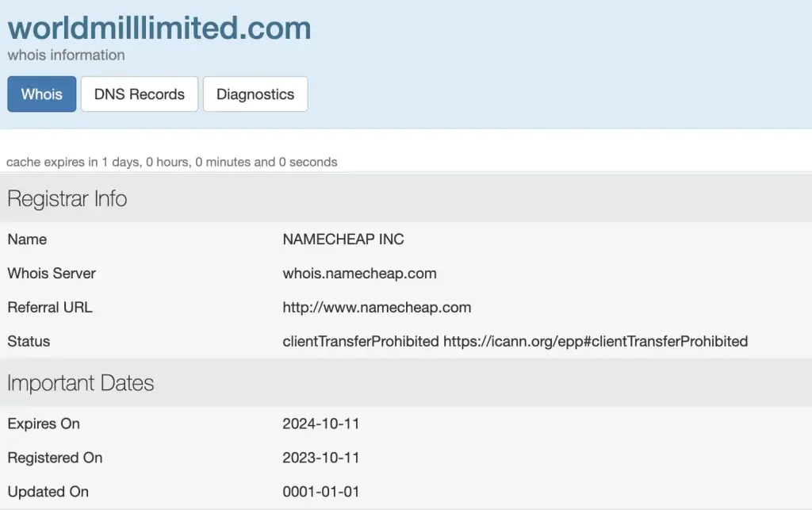812x510 pixels.
Task: Click the worldmilllimited.com domain heading
Action: tap(159, 28)
